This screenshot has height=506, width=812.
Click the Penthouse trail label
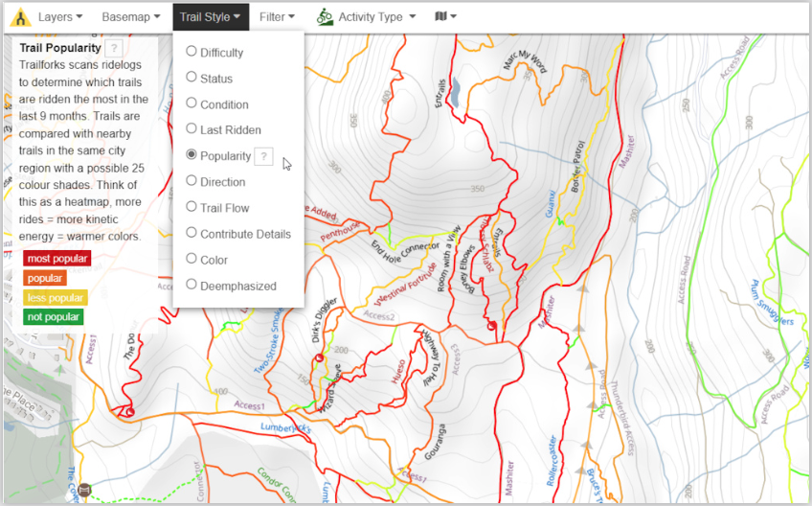tap(340, 231)
